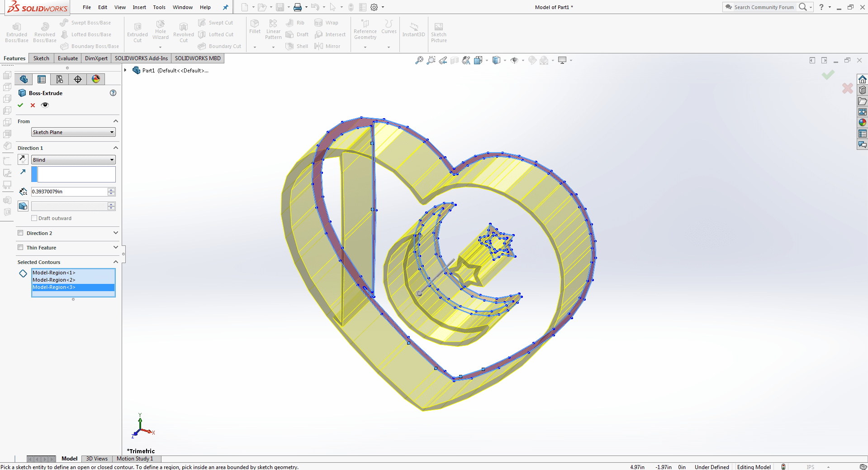Viewport: 868px width, 470px height.
Task: Increase depth with spinner up arrow
Action: tap(111, 190)
